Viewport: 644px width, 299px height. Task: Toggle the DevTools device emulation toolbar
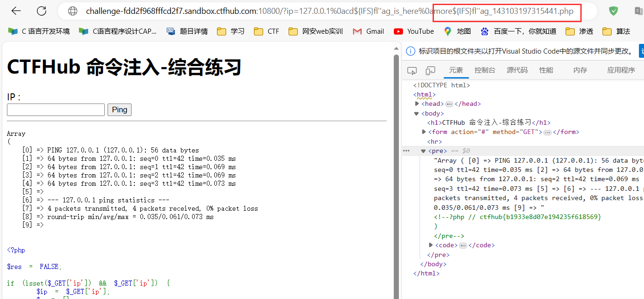(430, 70)
